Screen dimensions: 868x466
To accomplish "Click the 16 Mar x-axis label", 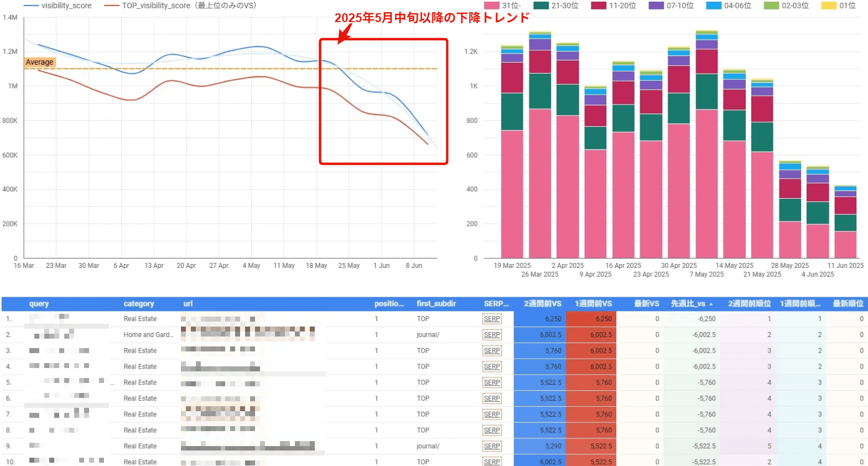I will [x=24, y=266].
